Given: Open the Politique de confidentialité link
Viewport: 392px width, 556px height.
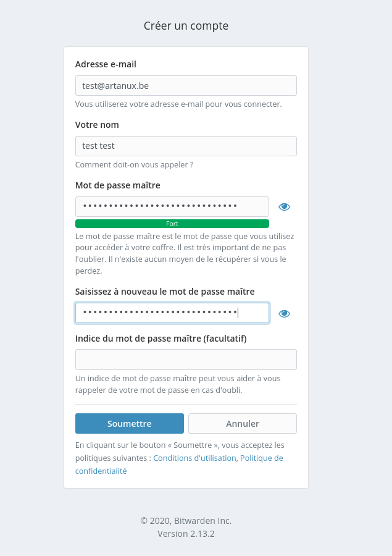Looking at the screenshot, I should click(261, 458).
